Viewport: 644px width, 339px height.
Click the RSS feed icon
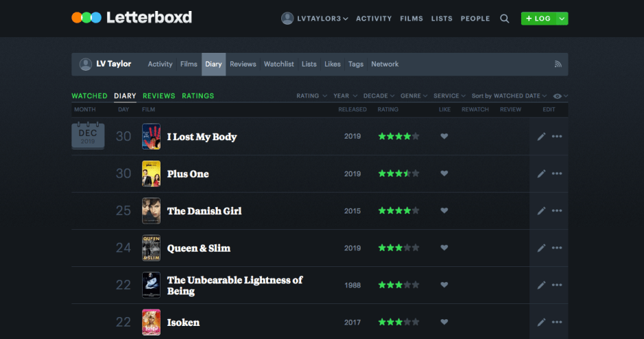558,64
